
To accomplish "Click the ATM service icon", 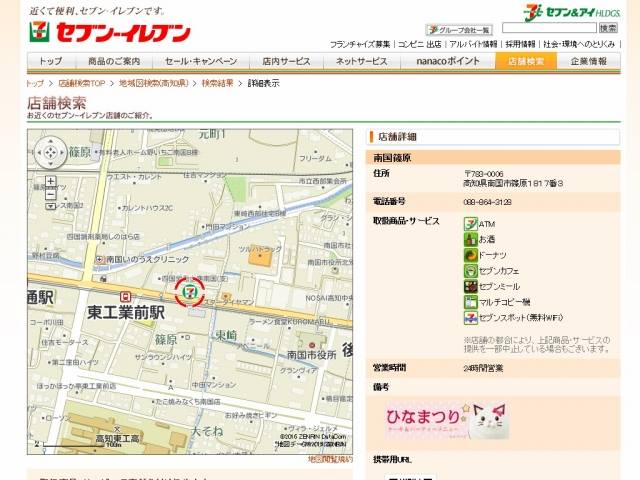I will (471, 224).
